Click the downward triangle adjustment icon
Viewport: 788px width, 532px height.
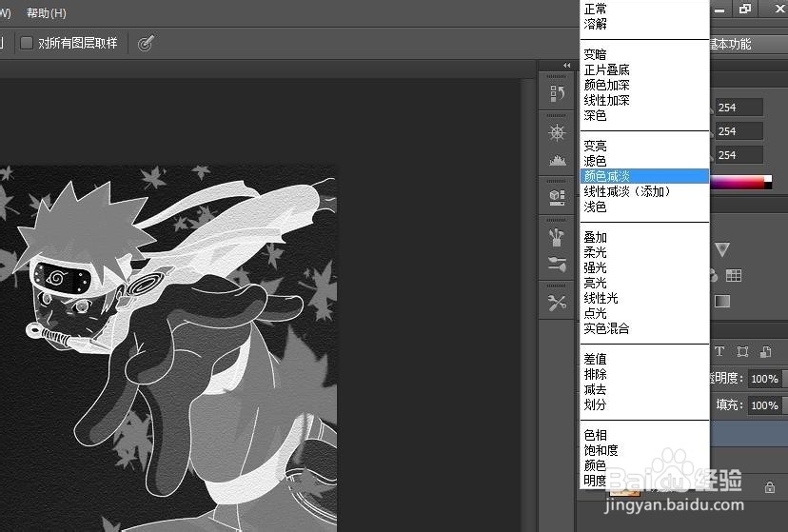tap(722, 249)
